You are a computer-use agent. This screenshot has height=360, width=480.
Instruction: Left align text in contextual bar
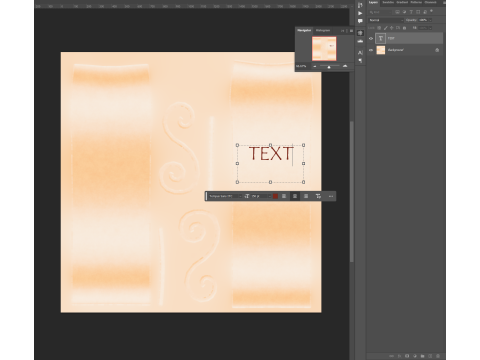284,196
